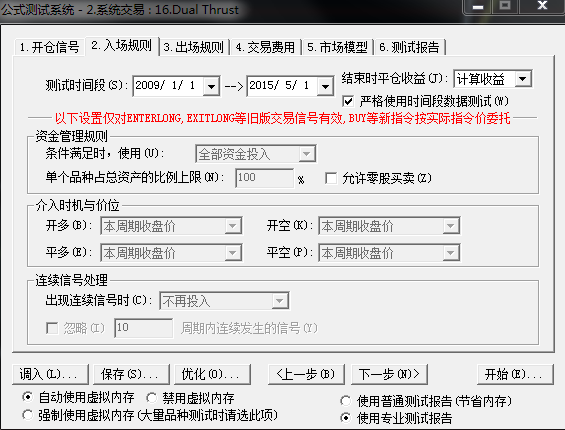Switch to the 6.测试报告 tab
The height and width of the screenshot is (430, 565).
409,47
